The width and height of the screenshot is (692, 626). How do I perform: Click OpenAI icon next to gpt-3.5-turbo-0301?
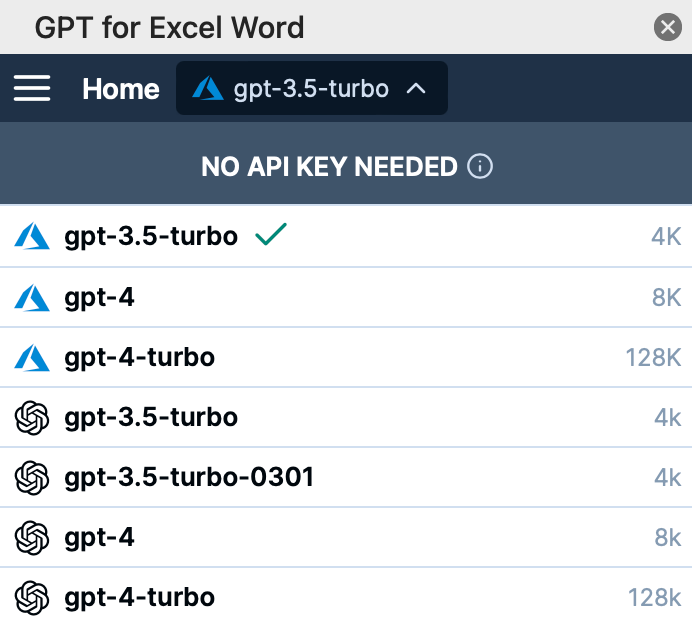click(32, 477)
